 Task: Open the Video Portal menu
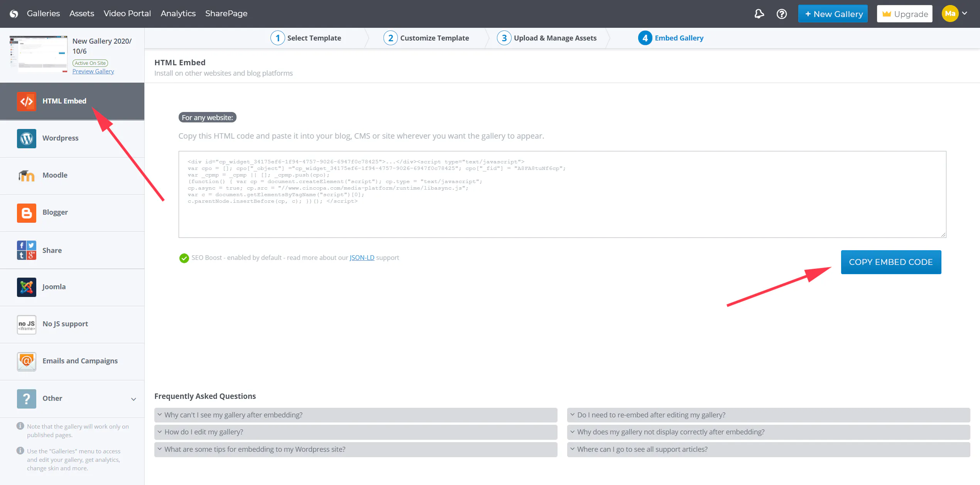[x=127, y=14]
